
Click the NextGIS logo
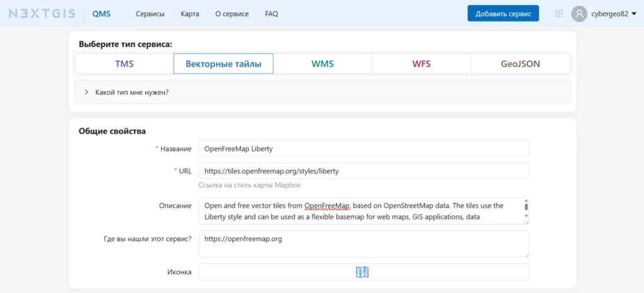tap(42, 14)
